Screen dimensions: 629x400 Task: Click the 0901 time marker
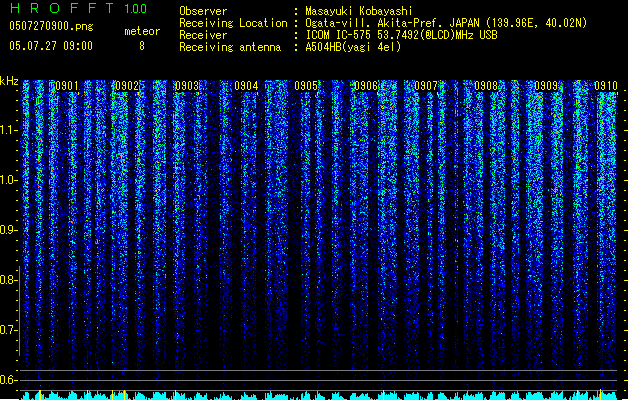coord(67,86)
